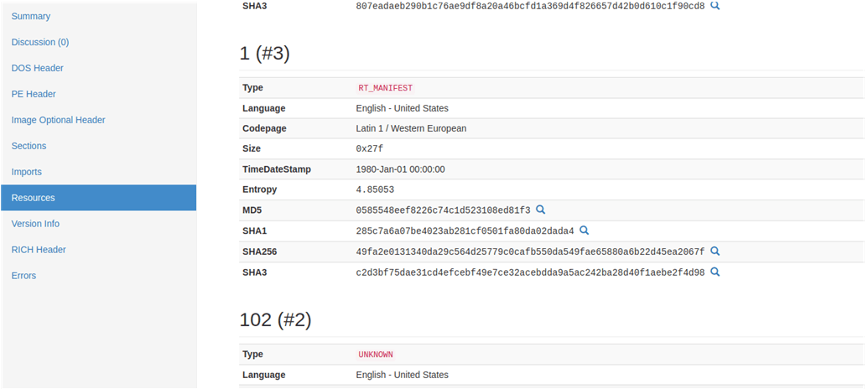Click the SHA256 row label
The width and height of the screenshot is (868, 389).
point(260,252)
